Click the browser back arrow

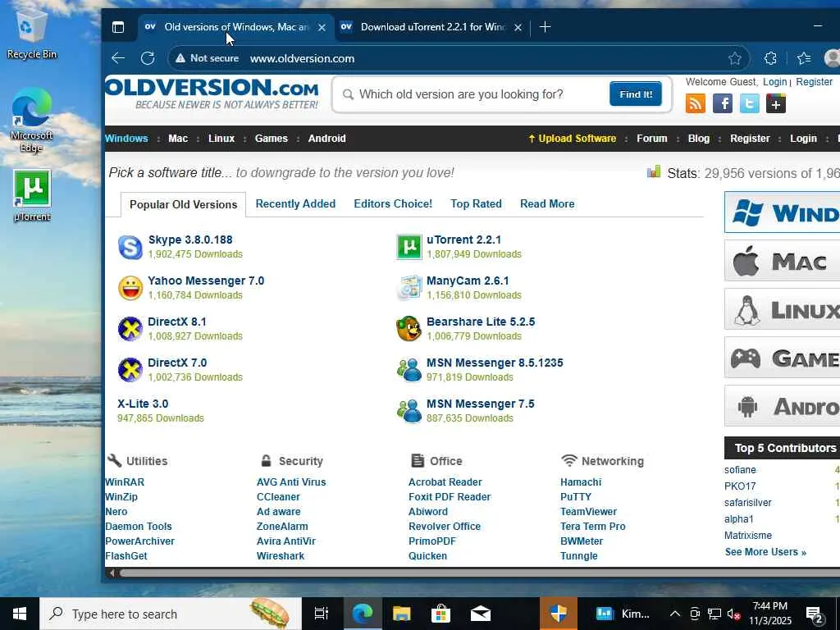coord(118,58)
